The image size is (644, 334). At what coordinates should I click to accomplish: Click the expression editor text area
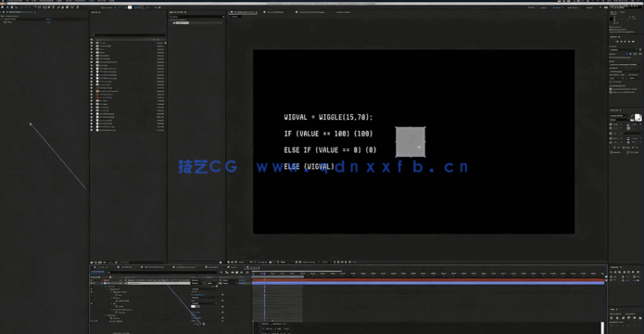point(429,328)
